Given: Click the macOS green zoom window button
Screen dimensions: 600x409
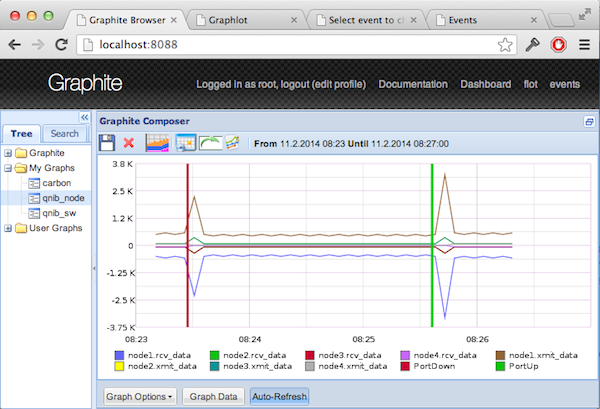Looking at the screenshot, I should [49, 16].
